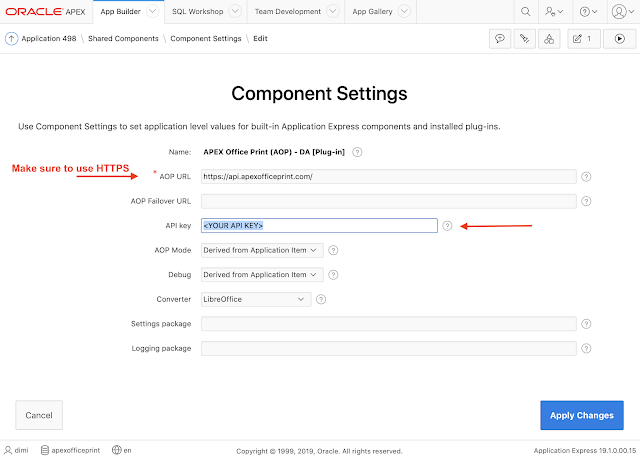Click the up arrow icon beside Application 498

[10, 39]
